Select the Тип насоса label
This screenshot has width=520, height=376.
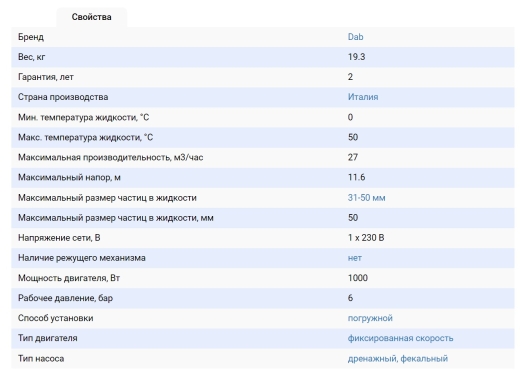click(41, 359)
